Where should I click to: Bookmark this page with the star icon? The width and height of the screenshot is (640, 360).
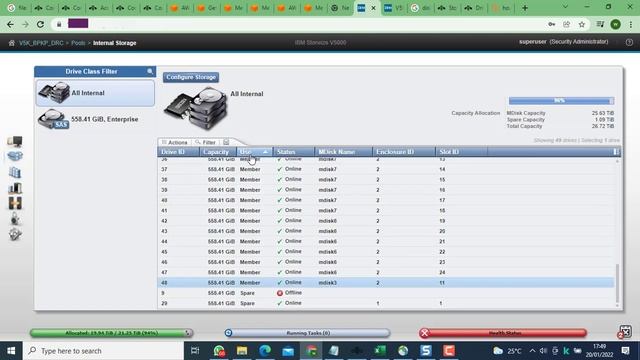[582, 24]
